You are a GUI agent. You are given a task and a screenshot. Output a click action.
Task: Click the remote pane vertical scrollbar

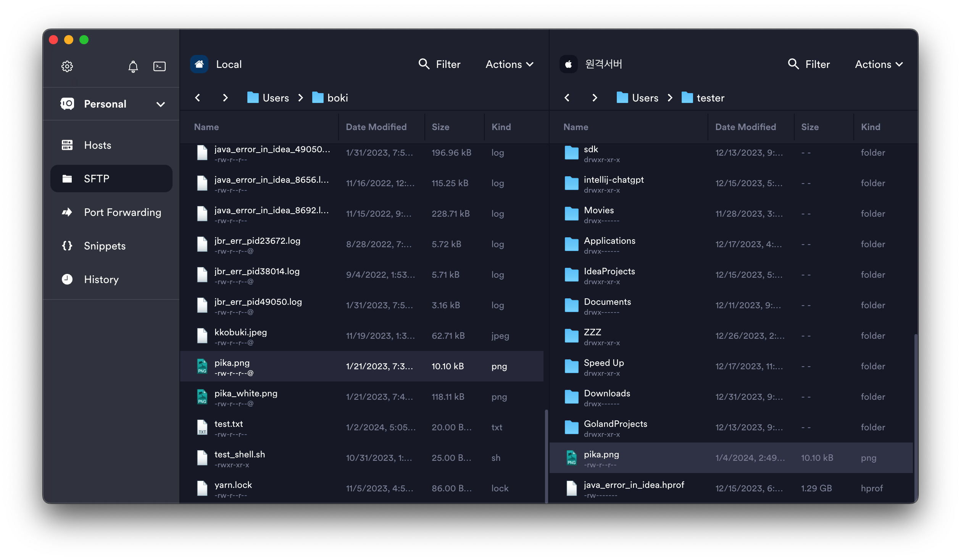pos(915,416)
